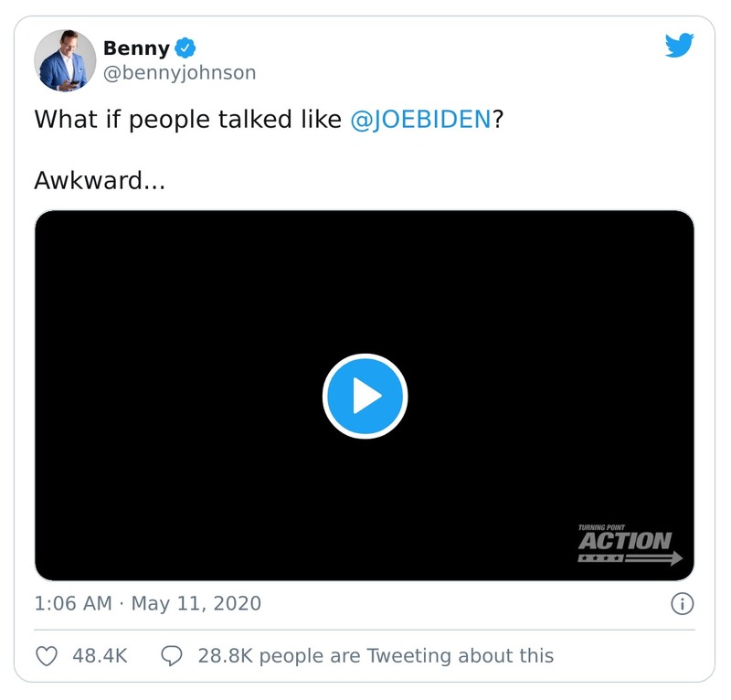This screenshot has height=700, width=731.
Task: Open the Benny display name link
Action: click(x=136, y=48)
